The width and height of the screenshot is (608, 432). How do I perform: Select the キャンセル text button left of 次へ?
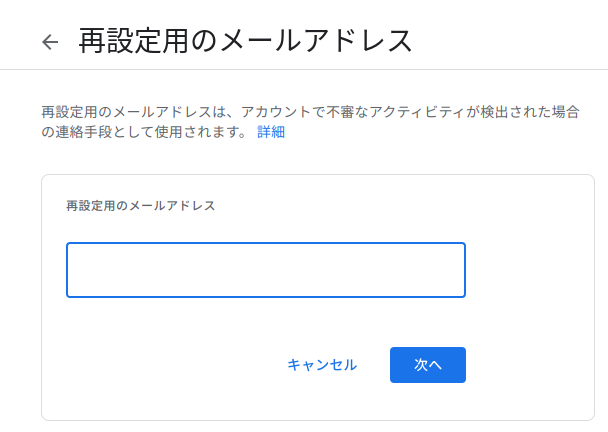322,365
